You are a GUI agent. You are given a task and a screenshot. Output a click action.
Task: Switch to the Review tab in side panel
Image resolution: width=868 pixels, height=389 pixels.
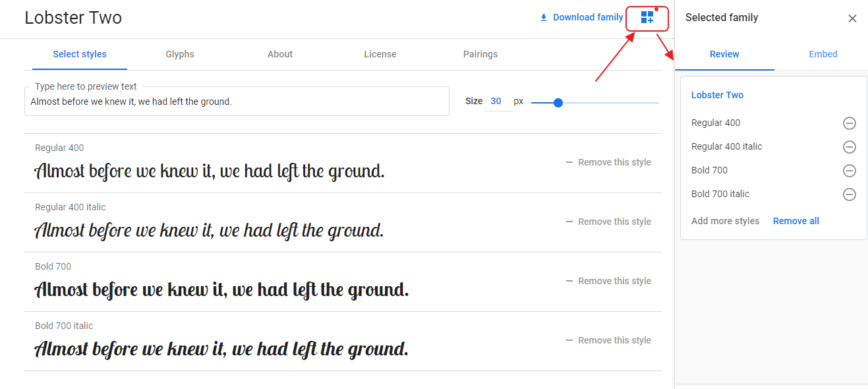(724, 54)
